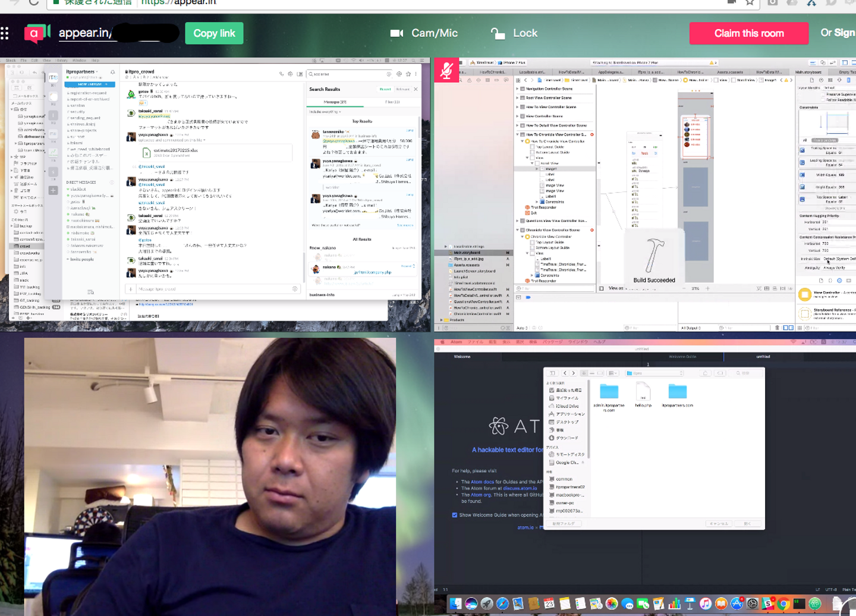Toggle the pink muted microphone indicator
Viewport: 856px width, 616px height.
coord(446,70)
